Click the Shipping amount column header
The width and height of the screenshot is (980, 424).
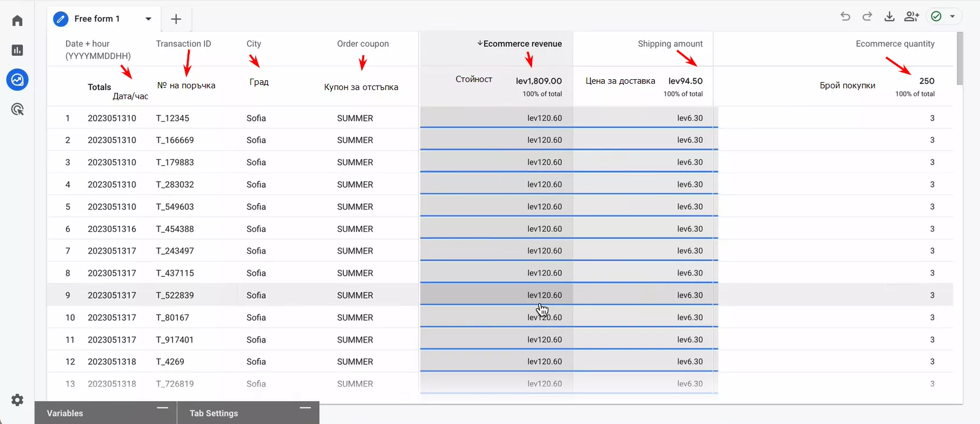tap(670, 44)
